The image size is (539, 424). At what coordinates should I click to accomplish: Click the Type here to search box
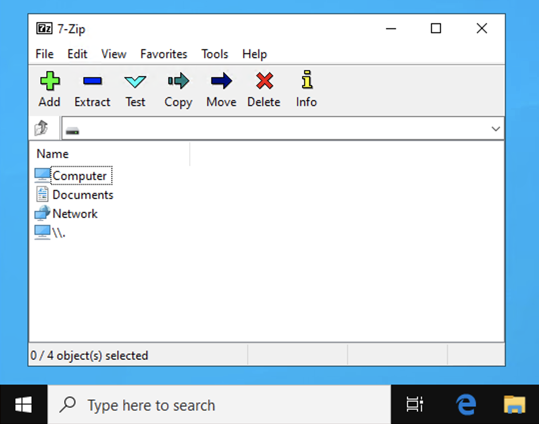pos(219,405)
